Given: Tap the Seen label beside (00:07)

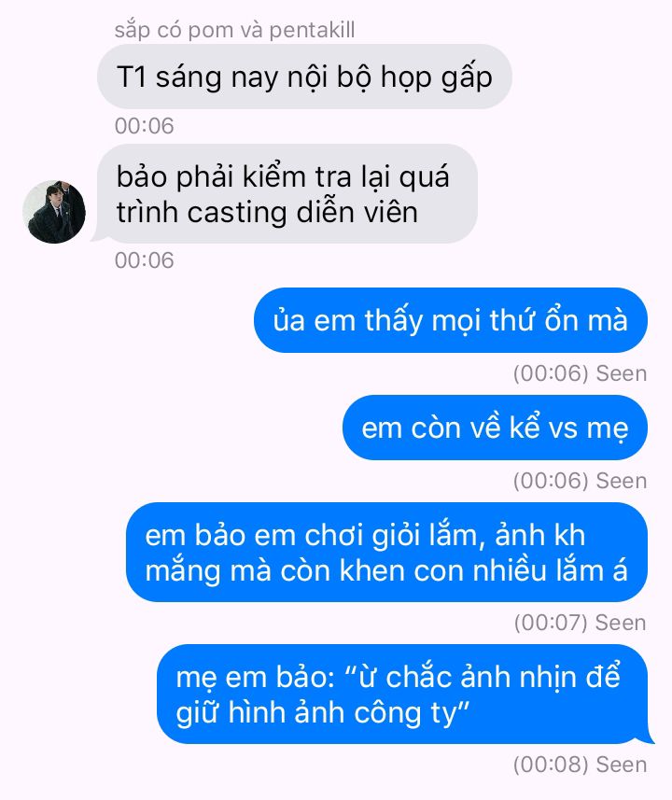Looking at the screenshot, I should coord(621,623).
